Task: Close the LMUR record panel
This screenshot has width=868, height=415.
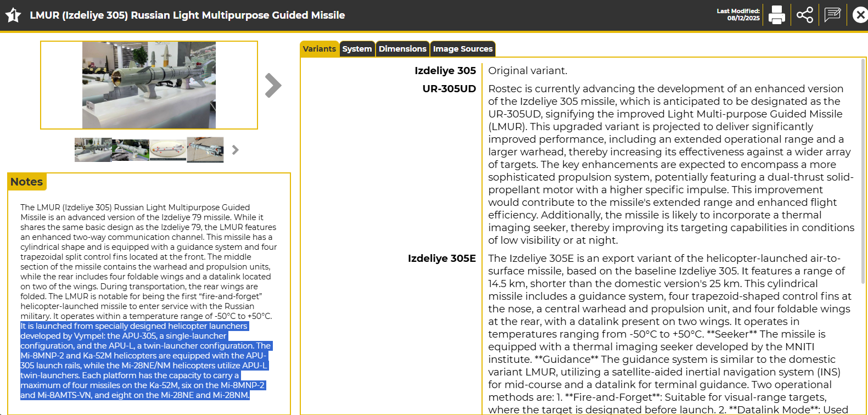Action: click(x=860, y=15)
